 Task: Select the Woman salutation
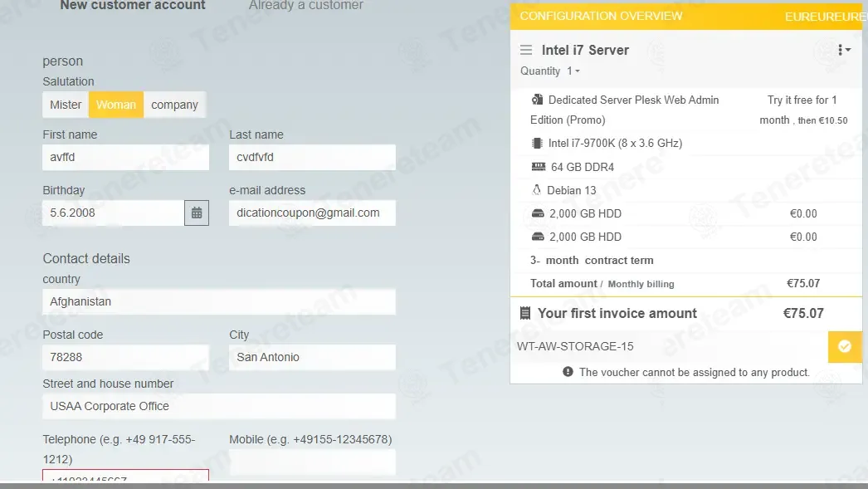coord(115,105)
